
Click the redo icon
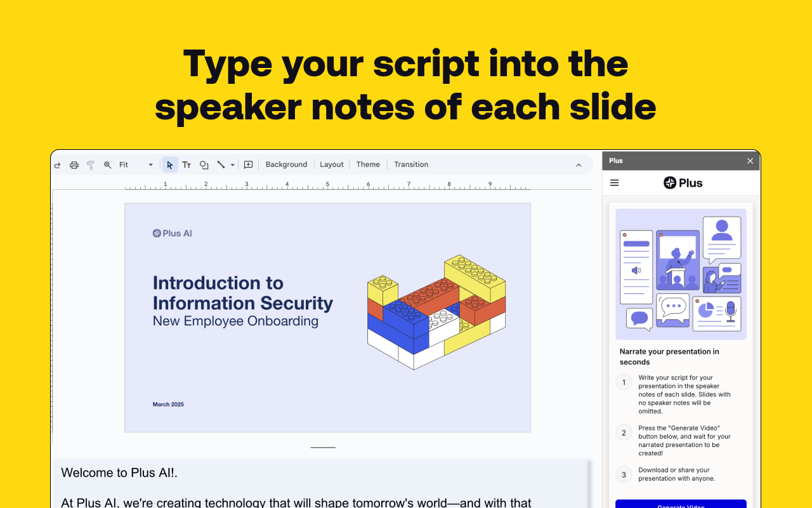[57, 164]
